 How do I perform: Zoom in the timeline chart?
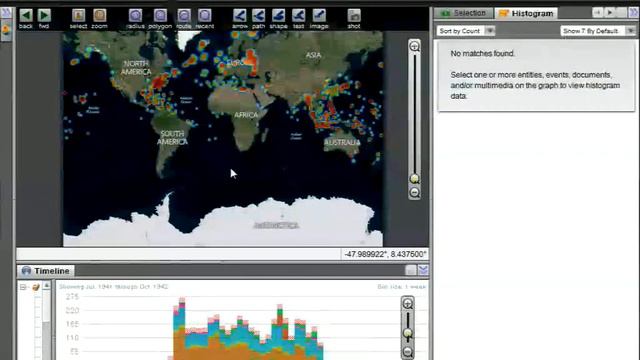(408, 304)
